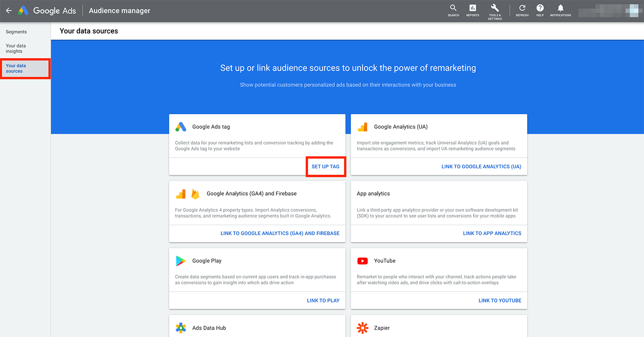The height and width of the screenshot is (337, 644).
Task: Select Your data sources in sidebar
Action: (x=25, y=68)
